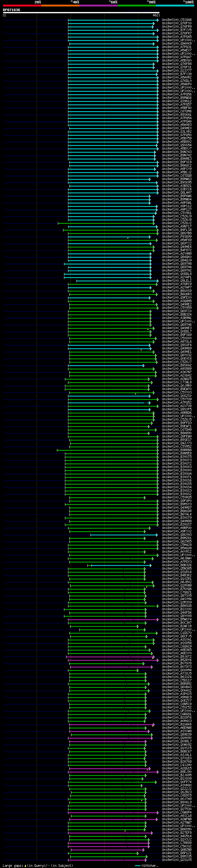197x868 pixels.
Task: Click hit label UniRef100_B9MZ61
Action: click(x=177, y=538)
